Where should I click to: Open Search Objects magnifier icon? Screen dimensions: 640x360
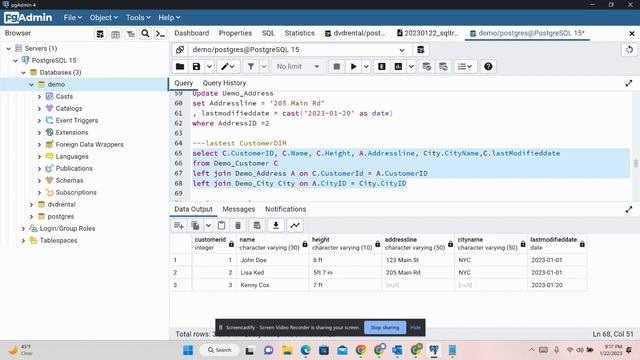(x=145, y=33)
